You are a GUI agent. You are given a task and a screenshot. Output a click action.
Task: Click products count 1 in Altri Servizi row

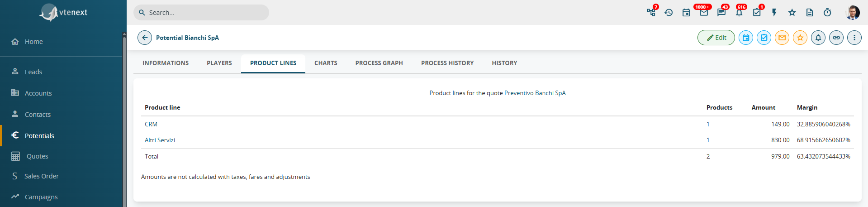click(708, 140)
